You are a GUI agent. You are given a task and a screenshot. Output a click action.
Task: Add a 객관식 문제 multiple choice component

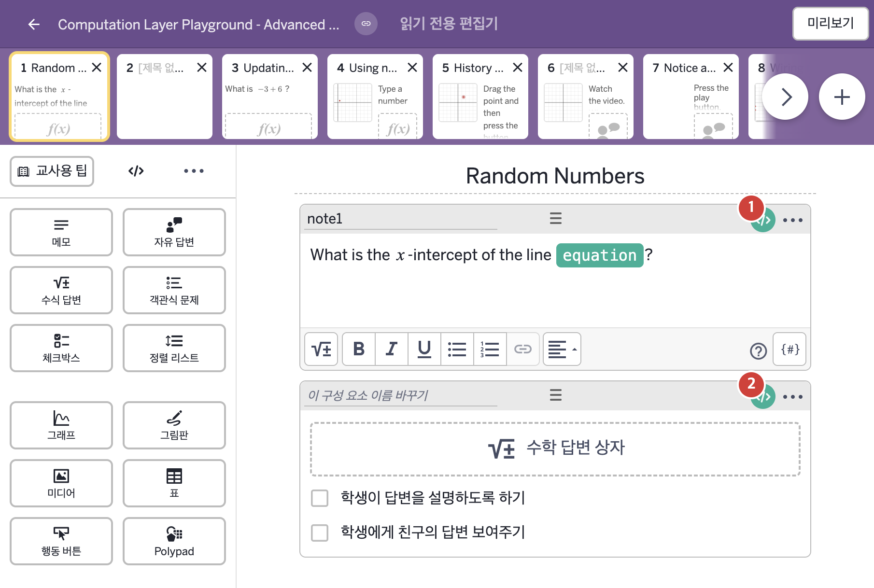click(x=174, y=290)
